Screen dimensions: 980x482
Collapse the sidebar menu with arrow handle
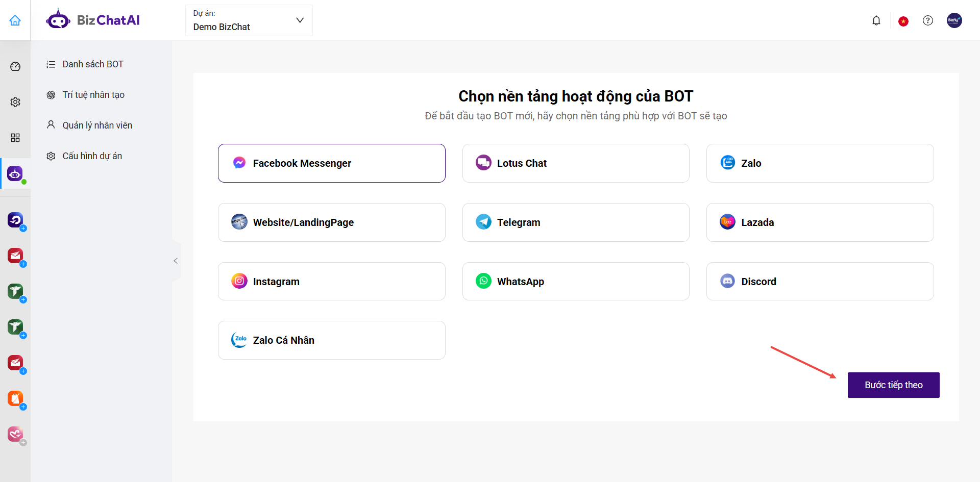(176, 261)
